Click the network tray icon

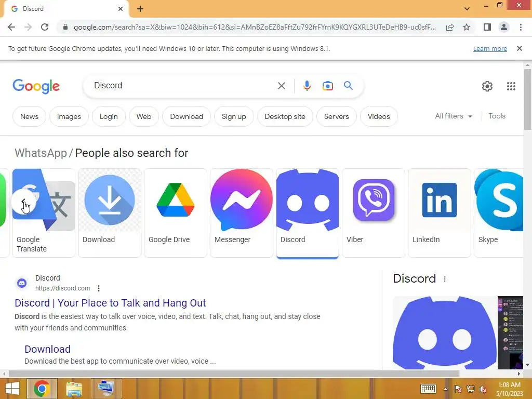[470, 389]
